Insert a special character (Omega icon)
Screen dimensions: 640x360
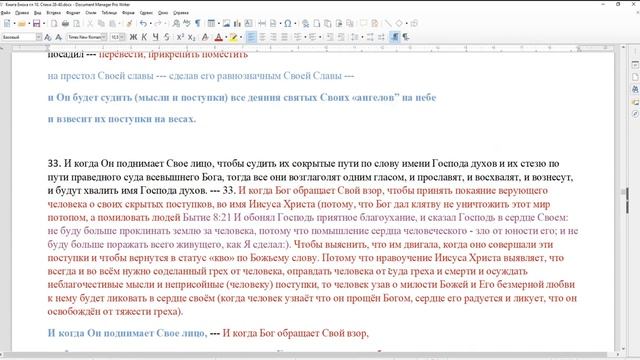pyautogui.click(x=288, y=23)
